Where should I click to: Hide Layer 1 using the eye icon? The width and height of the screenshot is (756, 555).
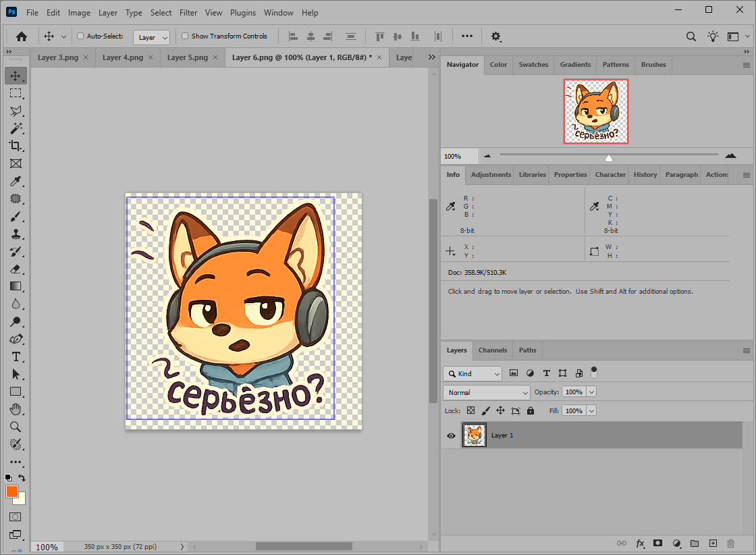[x=451, y=435]
